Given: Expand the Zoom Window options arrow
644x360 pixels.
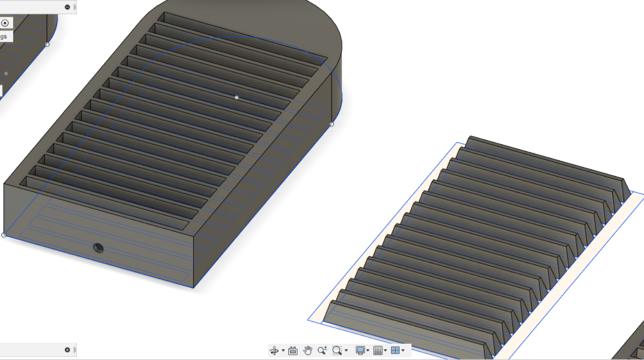Looking at the screenshot, I should click(346, 350).
